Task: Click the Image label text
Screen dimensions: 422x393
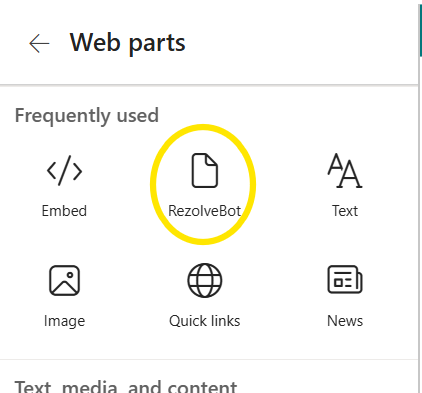Action: 64,321
